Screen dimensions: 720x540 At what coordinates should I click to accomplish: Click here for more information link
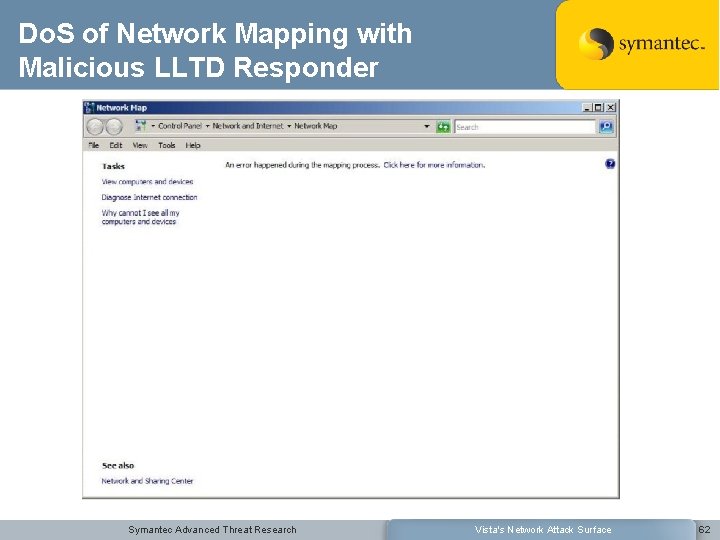(434, 165)
